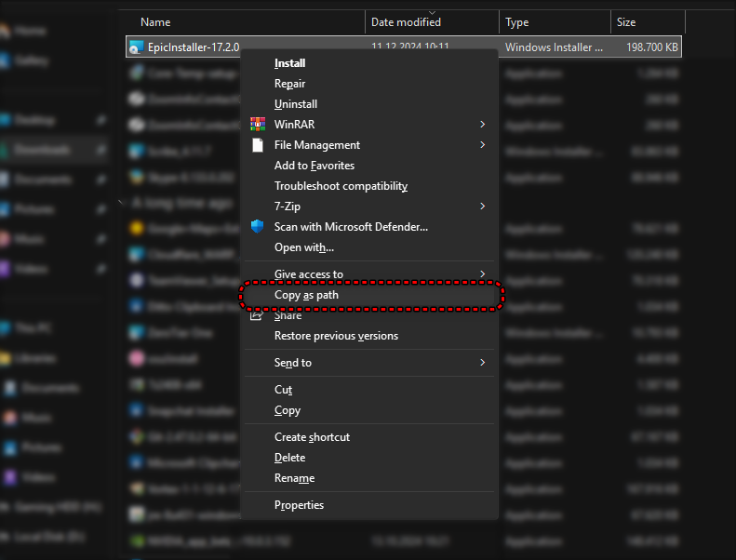Image resolution: width=736 pixels, height=560 pixels.
Task: Click the Microsoft Defender shield icon
Action: [257, 226]
